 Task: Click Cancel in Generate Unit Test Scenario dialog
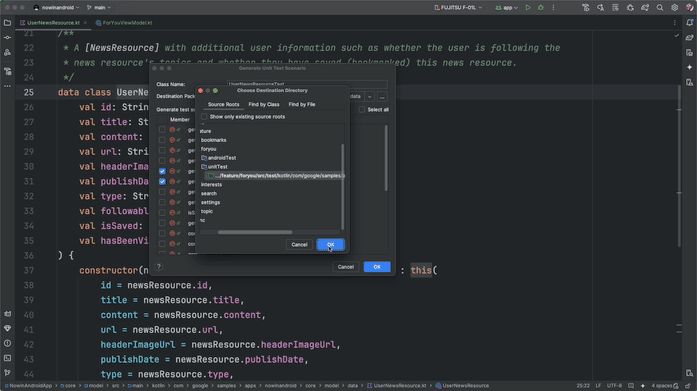coord(345,267)
